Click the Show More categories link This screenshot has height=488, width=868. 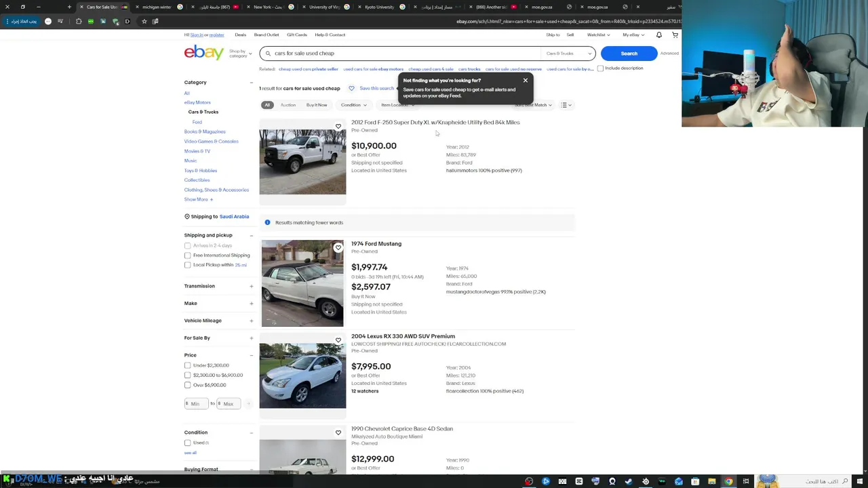pyautogui.click(x=198, y=199)
